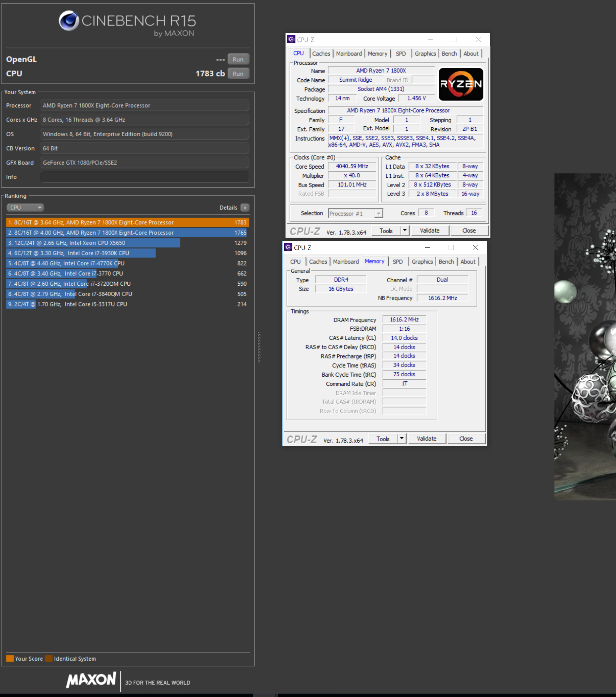This screenshot has width=616, height=697.
Task: Open Graphics tab in the top CPU-Z window
Action: [425, 53]
